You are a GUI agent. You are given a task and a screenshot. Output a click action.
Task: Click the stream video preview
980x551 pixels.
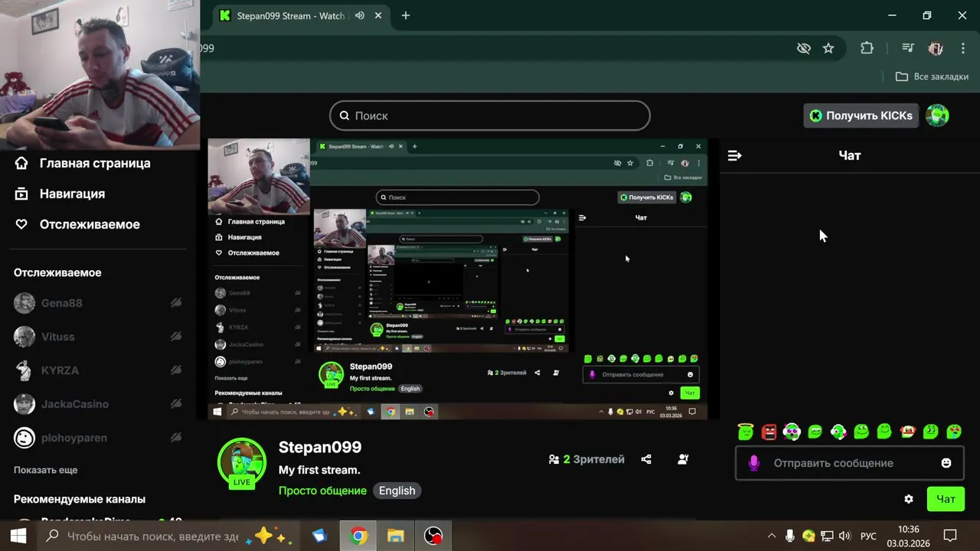tap(458, 279)
